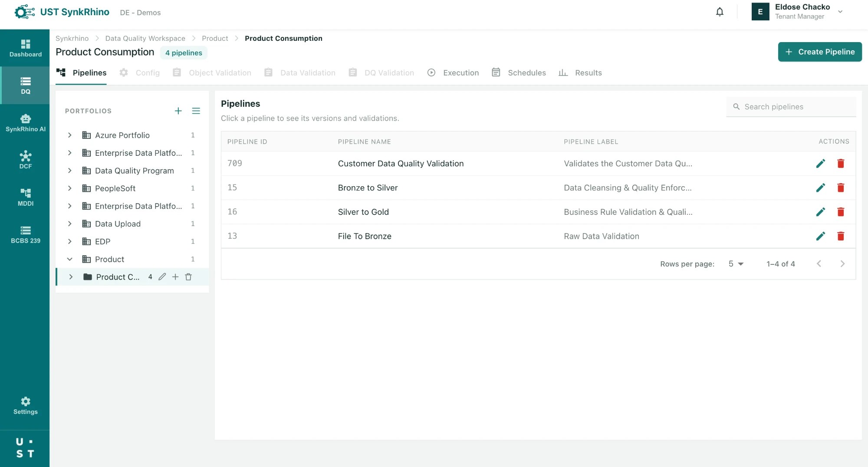Screen dimensions: 868x467
Task: Switch to the Schedules tab
Action: point(519,73)
